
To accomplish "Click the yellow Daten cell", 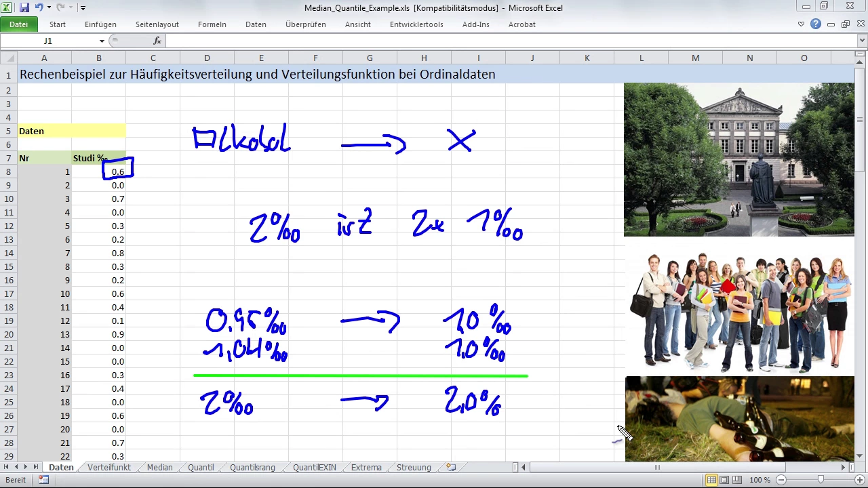I will point(71,131).
